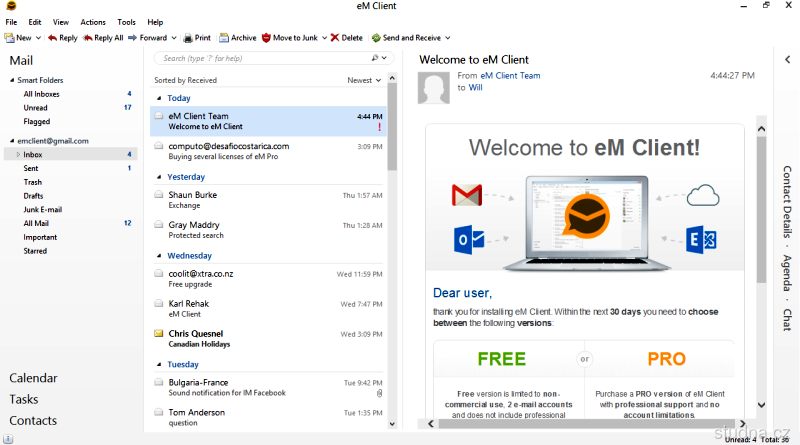Click the Reply toolbar button

tap(62, 38)
